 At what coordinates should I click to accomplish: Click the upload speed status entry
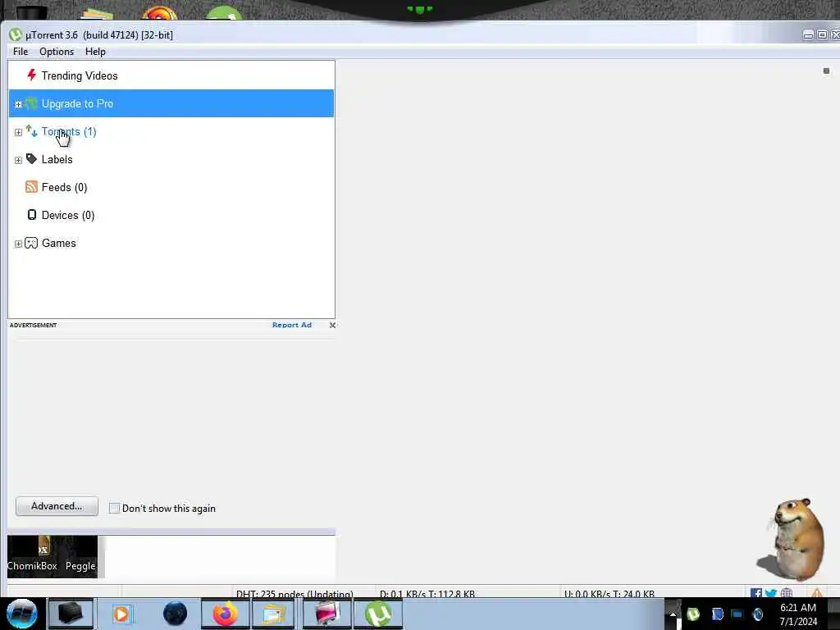pos(609,594)
